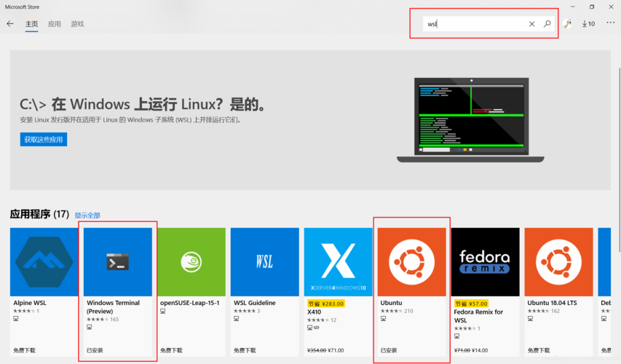Open the WSL Guideline tile icon
Viewport: 621px width, 364px height.
coord(264,262)
